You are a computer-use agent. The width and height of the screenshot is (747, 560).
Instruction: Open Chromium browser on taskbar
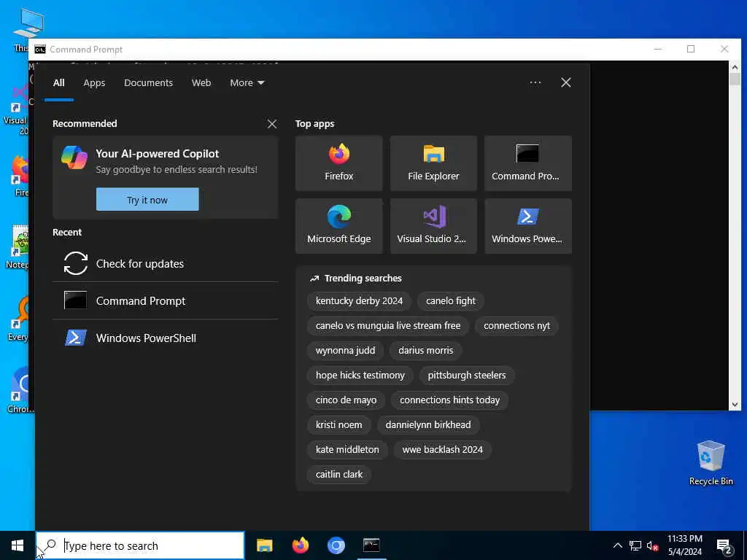point(336,545)
